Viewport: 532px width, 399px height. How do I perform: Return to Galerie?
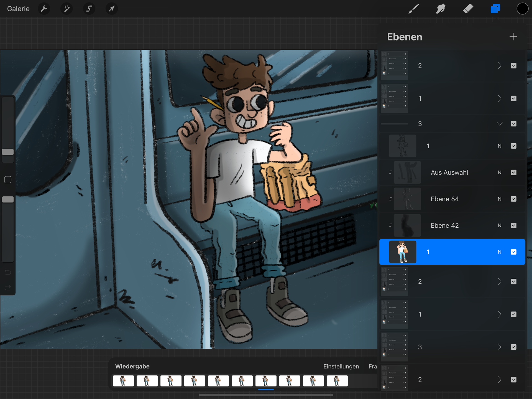point(18,9)
